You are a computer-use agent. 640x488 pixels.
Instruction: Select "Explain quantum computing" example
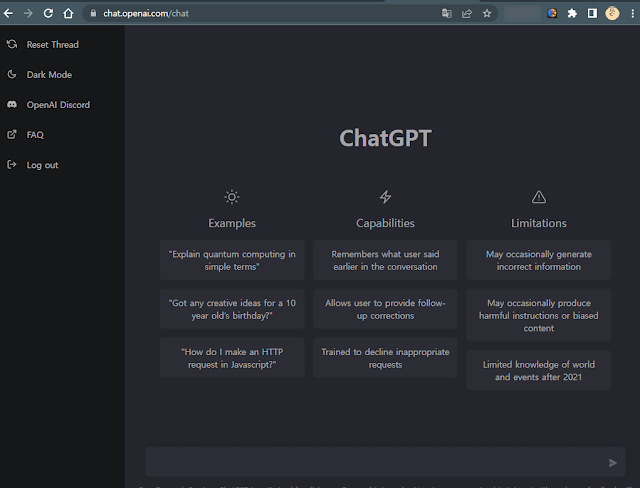(x=232, y=260)
